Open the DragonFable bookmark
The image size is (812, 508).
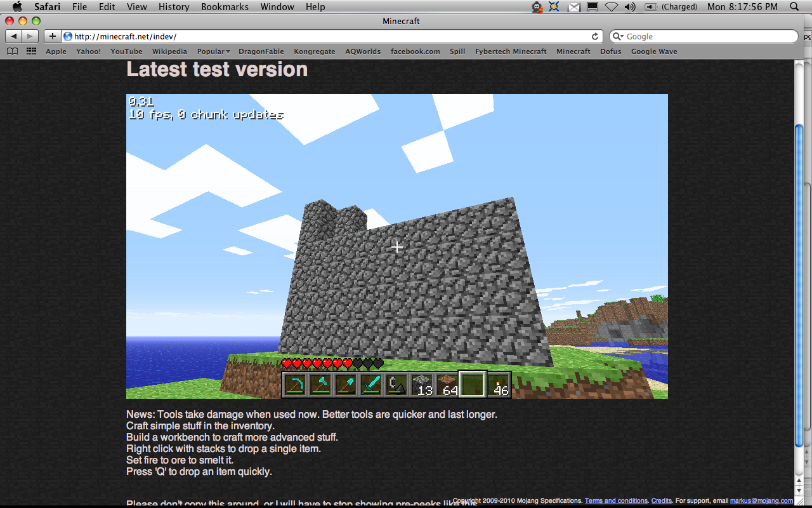(x=261, y=51)
